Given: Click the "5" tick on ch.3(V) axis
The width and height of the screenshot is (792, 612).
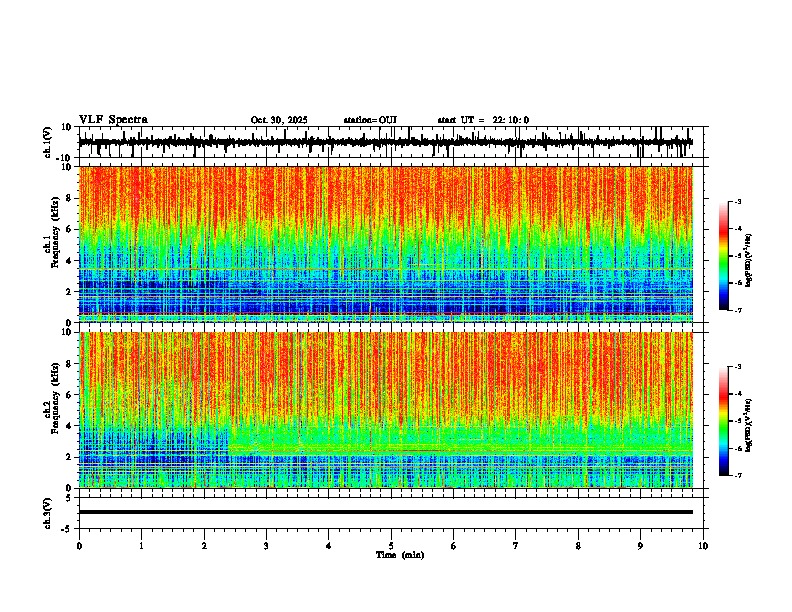Looking at the screenshot, I should click(x=70, y=498).
